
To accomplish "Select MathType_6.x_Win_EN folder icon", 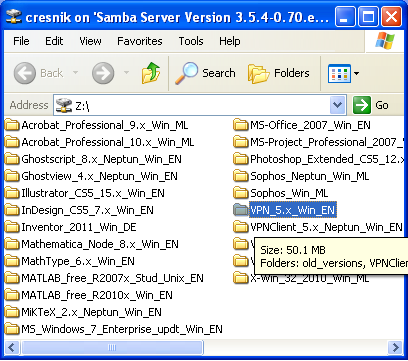I will click(x=12, y=261).
